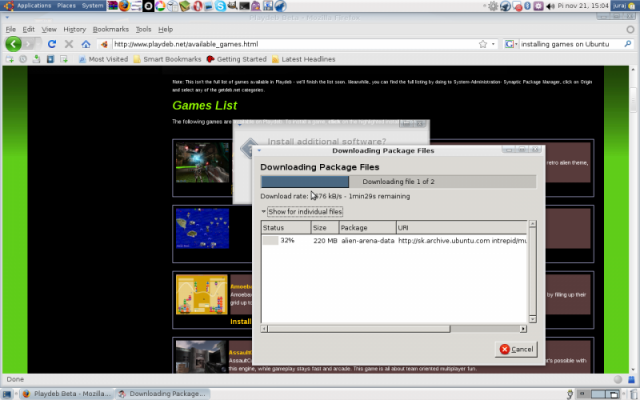This screenshot has height=400, width=640.
Task: Open the terminal launcher in top panel
Action: pos(244,6)
